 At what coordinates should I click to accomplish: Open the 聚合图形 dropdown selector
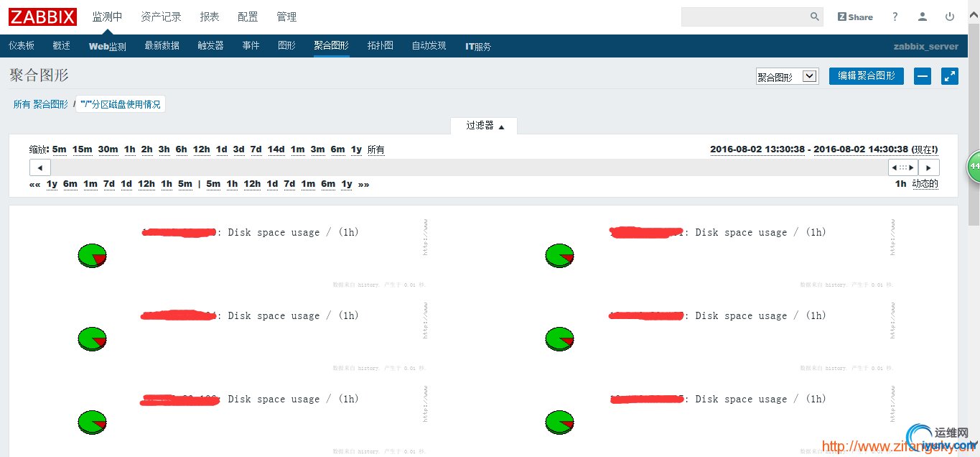point(787,76)
